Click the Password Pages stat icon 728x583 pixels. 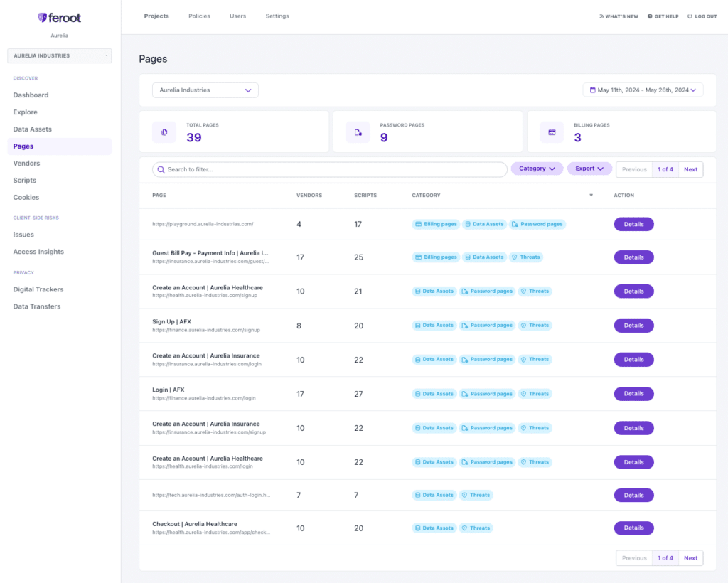[358, 132]
